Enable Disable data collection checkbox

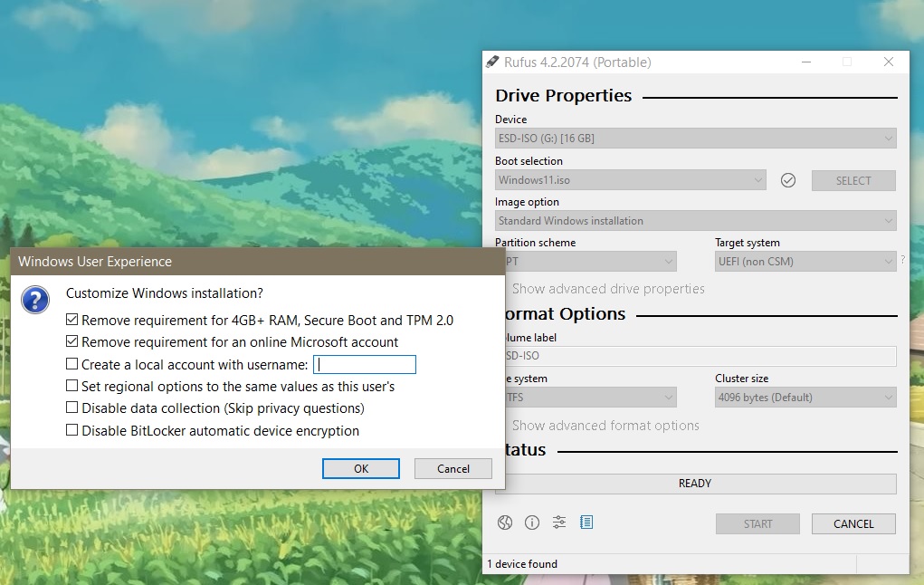pyautogui.click(x=71, y=408)
